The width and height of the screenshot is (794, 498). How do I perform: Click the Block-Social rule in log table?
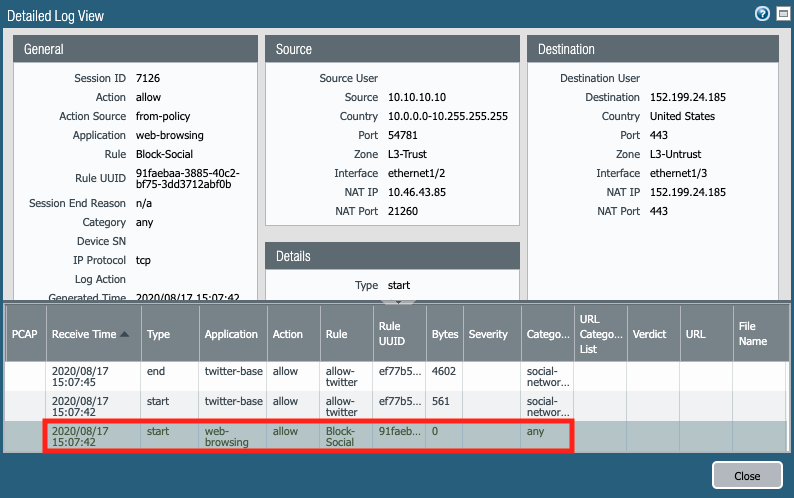click(341, 435)
